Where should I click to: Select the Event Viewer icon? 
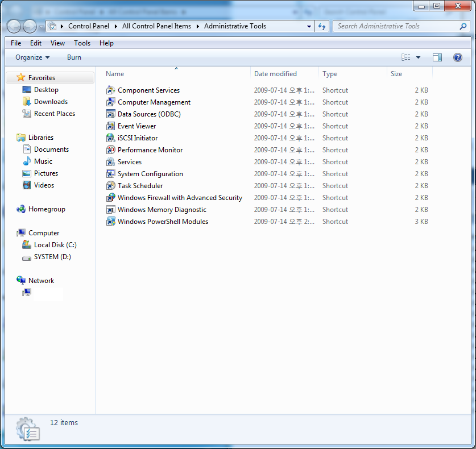(110, 126)
